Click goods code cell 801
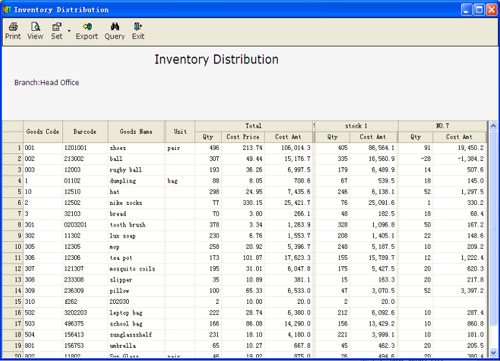This screenshot has width=500, height=361. coord(43,346)
